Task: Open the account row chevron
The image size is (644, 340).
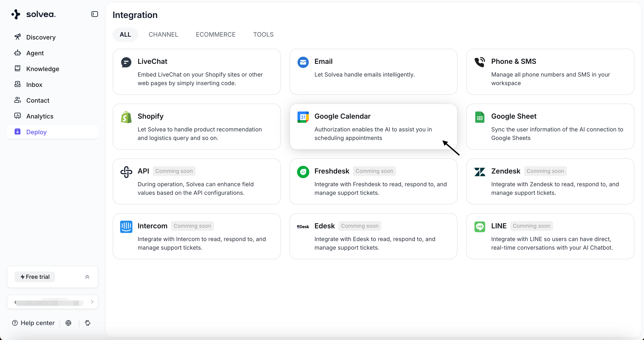Action: tap(92, 302)
